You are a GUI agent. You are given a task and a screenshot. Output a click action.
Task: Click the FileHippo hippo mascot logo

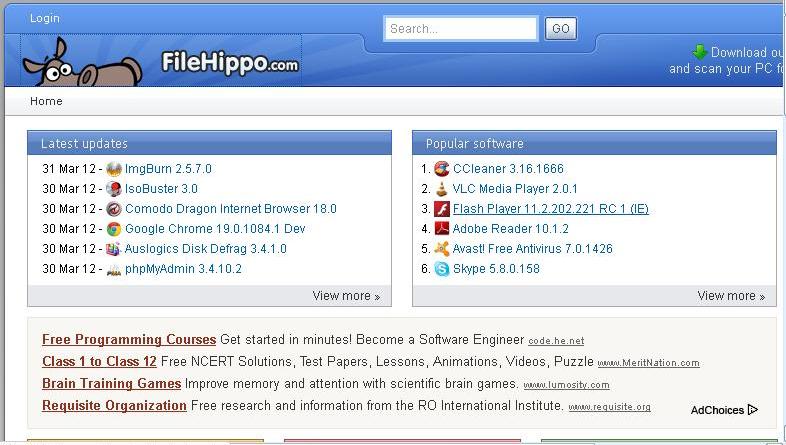click(83, 62)
